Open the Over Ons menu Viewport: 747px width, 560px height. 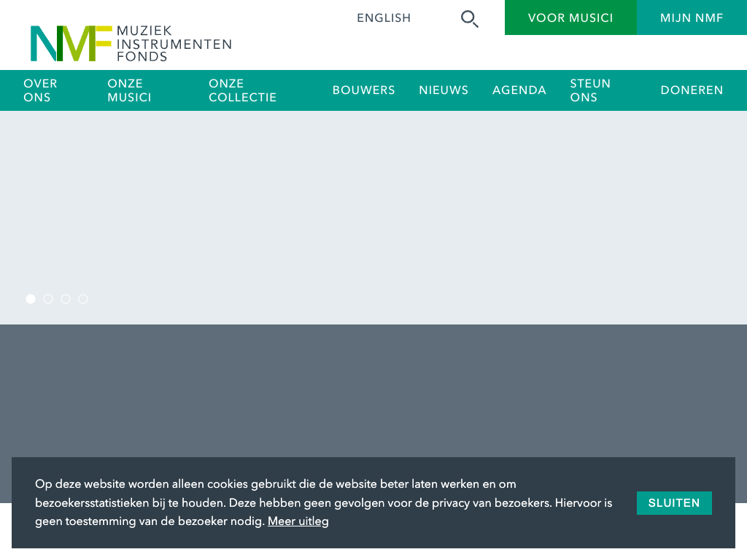pos(40,90)
